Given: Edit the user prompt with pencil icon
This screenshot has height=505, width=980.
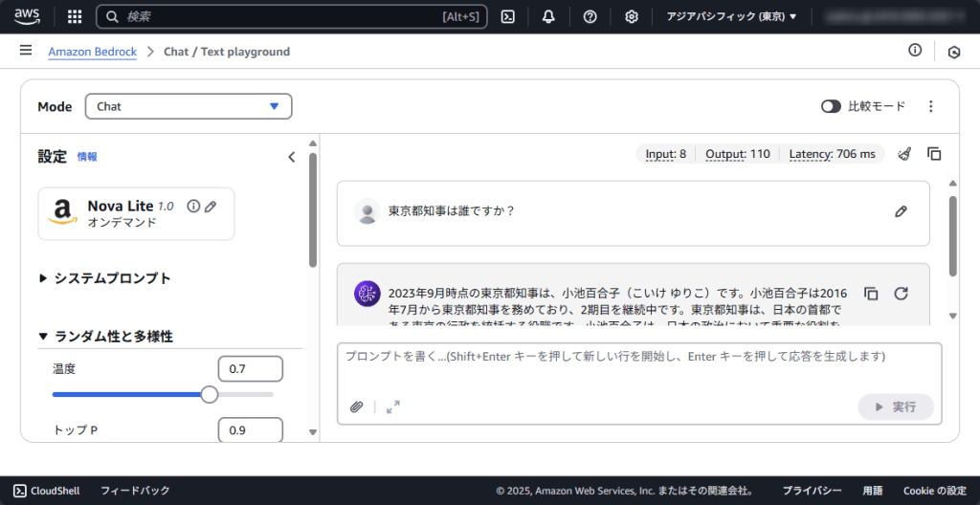Looking at the screenshot, I should click(901, 211).
